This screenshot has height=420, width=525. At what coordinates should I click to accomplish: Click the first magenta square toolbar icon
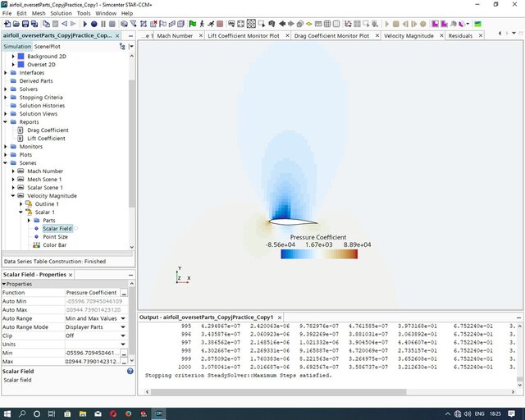coord(435,24)
